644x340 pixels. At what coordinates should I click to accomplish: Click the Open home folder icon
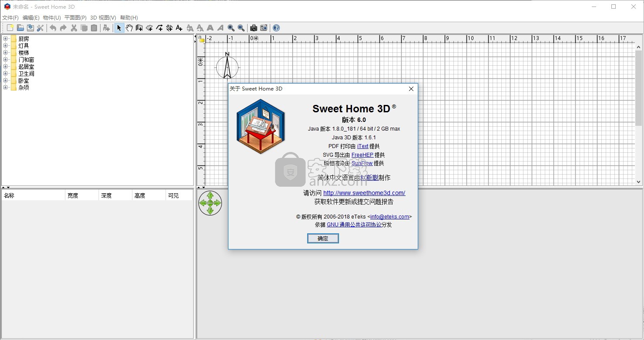(20, 28)
